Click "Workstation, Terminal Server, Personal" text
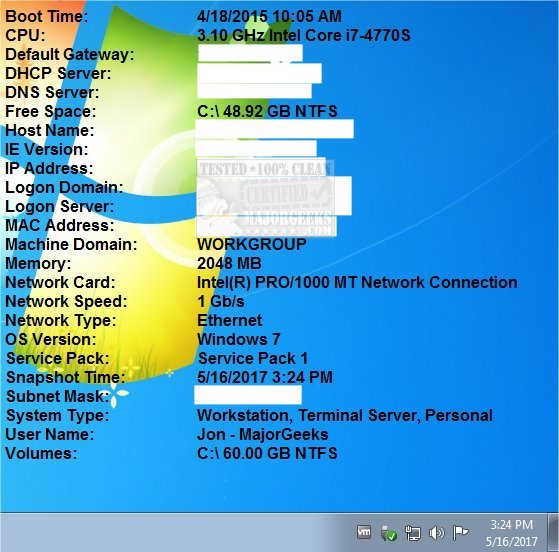This screenshot has width=559, height=552. 345,415
